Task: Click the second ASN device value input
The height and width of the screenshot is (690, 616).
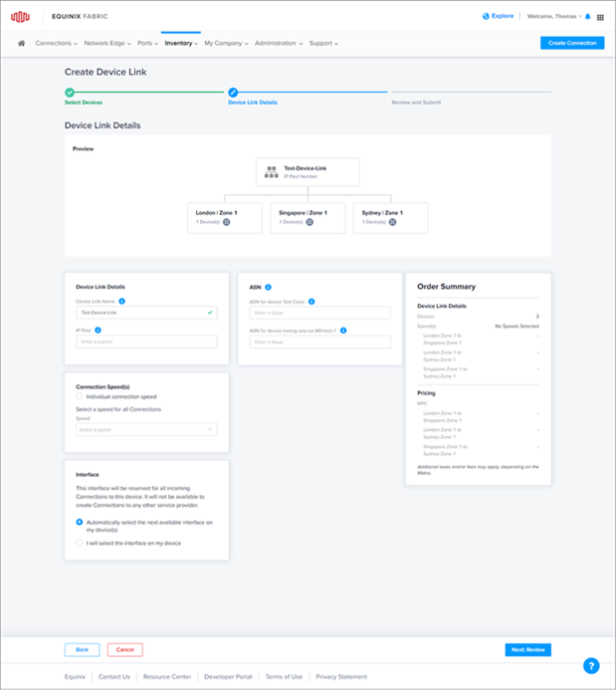Action: coord(319,342)
